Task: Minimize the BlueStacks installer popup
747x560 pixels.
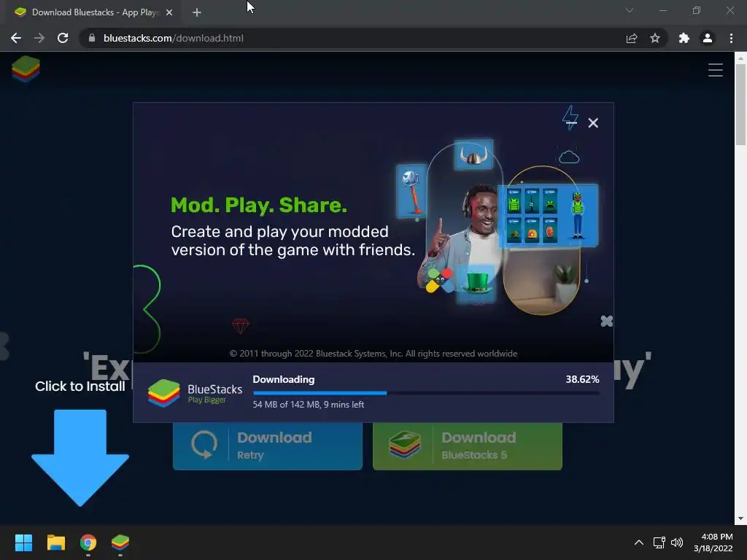Action: (572, 122)
